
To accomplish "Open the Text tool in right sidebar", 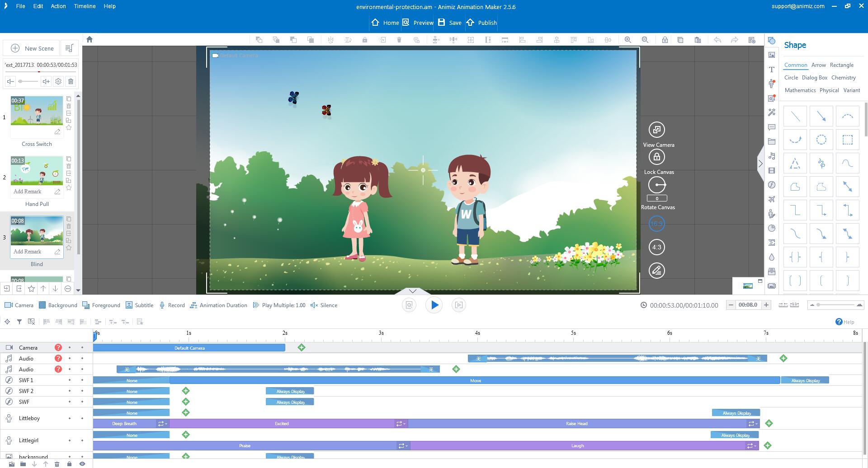I will [x=772, y=70].
